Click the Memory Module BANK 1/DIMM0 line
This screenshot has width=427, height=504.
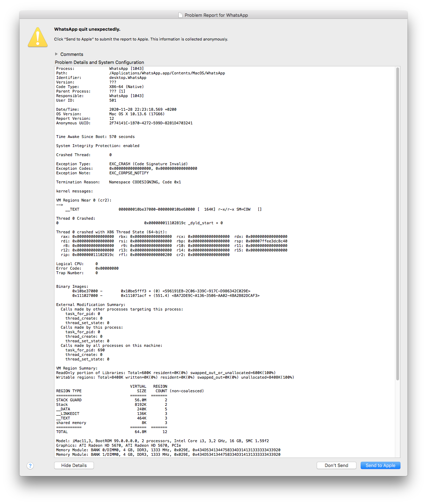pyautogui.click(x=168, y=455)
